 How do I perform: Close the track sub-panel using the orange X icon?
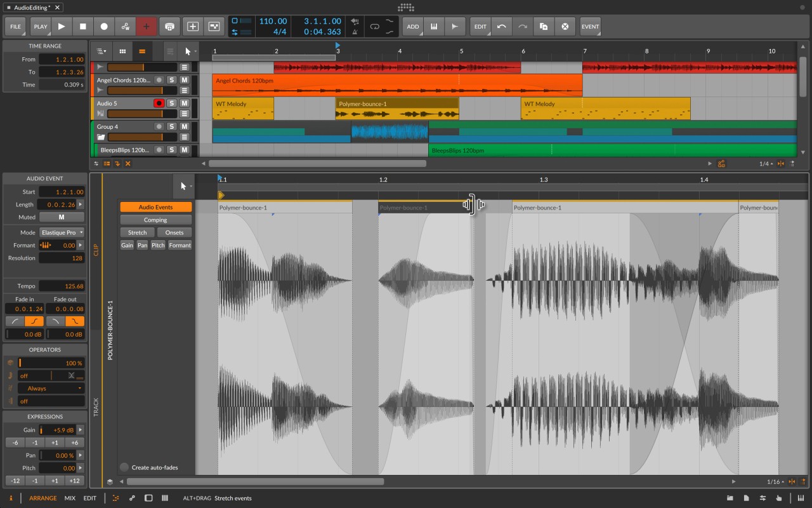127,163
